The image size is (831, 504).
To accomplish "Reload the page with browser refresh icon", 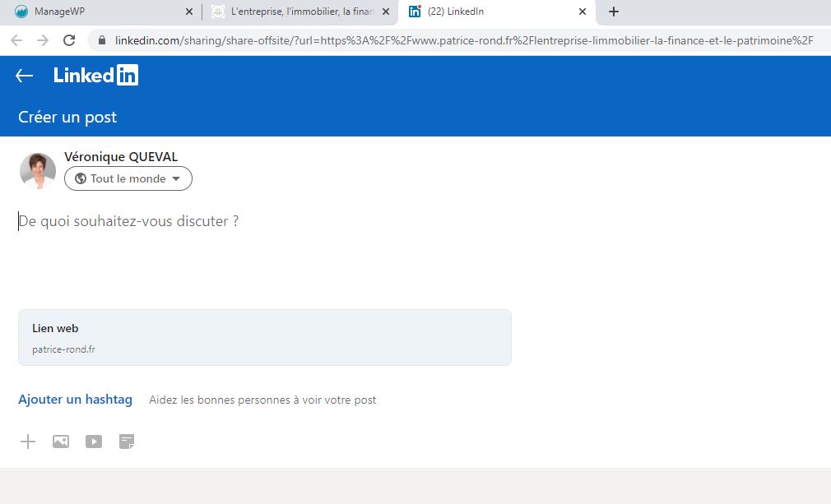I will (69, 40).
